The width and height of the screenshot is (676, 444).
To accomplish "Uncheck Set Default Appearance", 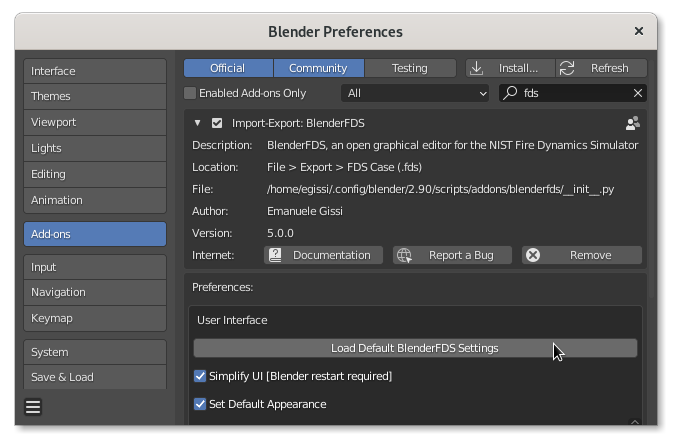I will tap(200, 404).
